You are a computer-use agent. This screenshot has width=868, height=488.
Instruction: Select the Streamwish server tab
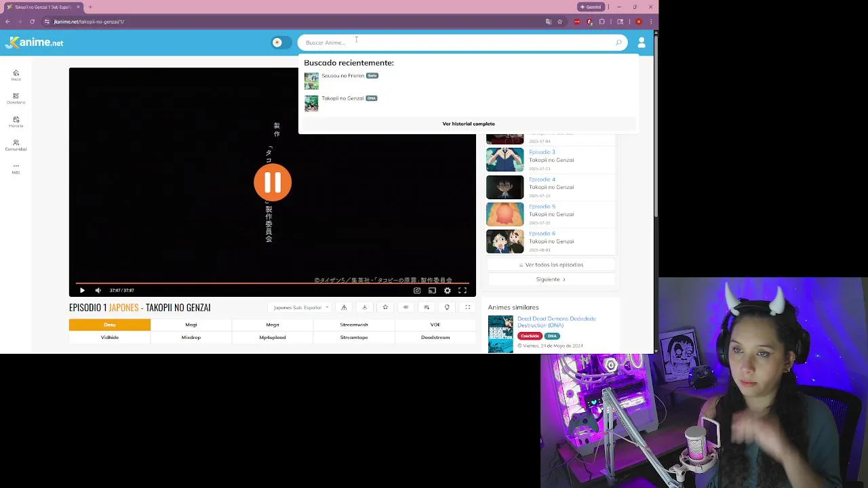(354, 325)
